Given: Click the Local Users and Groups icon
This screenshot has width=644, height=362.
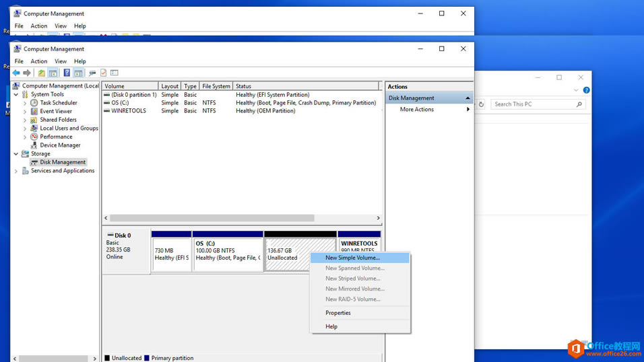Looking at the screenshot, I should pos(34,128).
